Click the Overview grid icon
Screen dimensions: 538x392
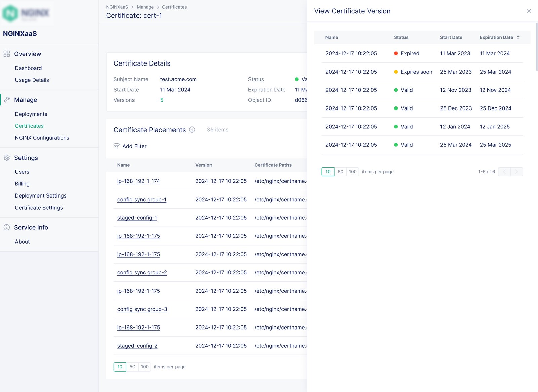point(7,54)
